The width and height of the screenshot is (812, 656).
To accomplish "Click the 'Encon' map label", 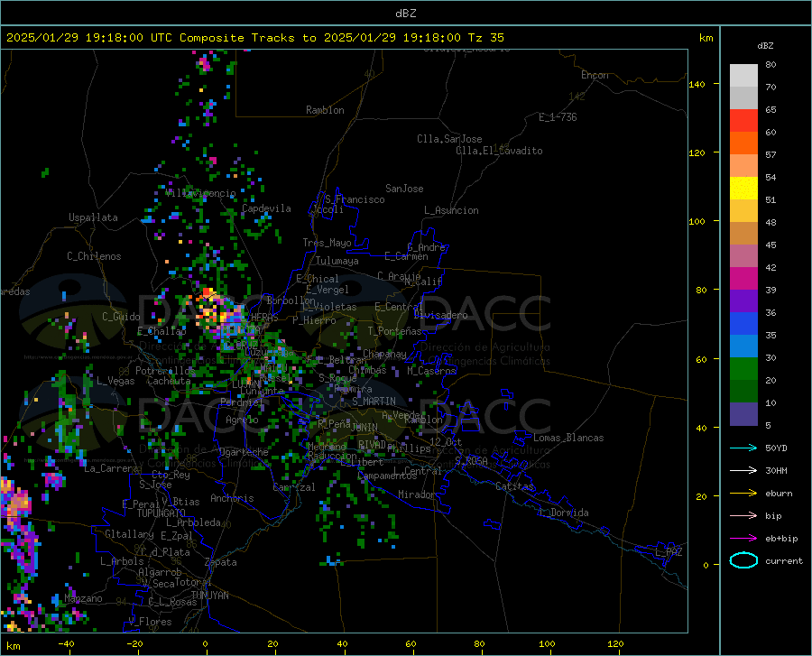I will (x=595, y=75).
